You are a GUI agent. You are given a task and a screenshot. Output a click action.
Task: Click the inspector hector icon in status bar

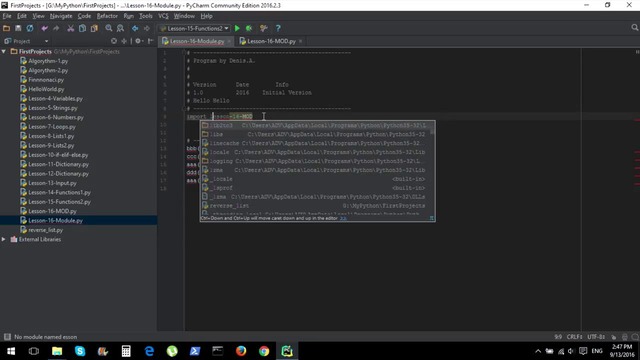pos(624,337)
